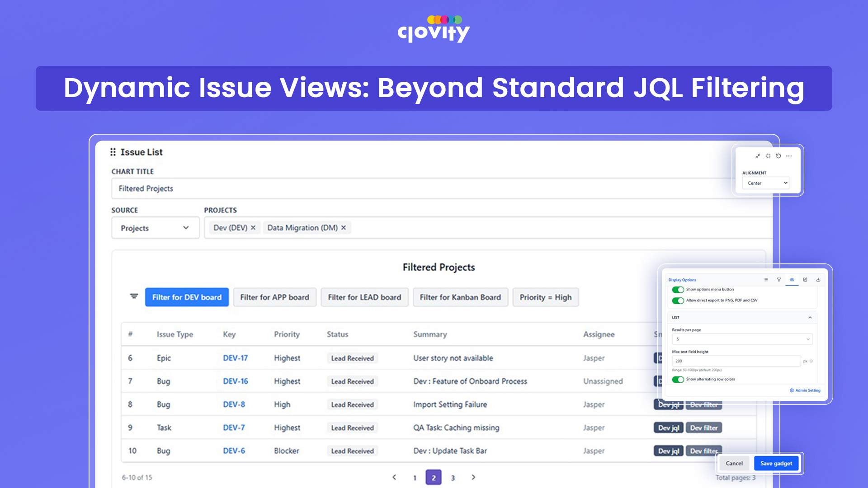Click the info icon next to px
Image resolution: width=868 pixels, height=488 pixels.
(x=811, y=361)
